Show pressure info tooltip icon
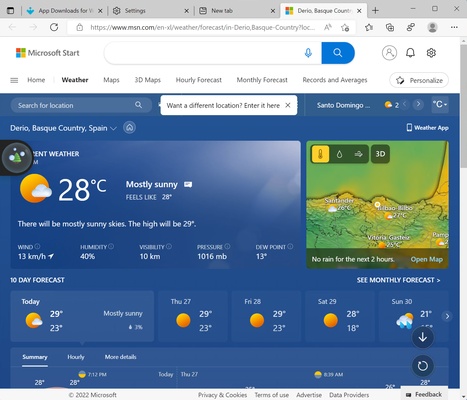Image resolution: width=467 pixels, height=400 pixels. click(227, 246)
